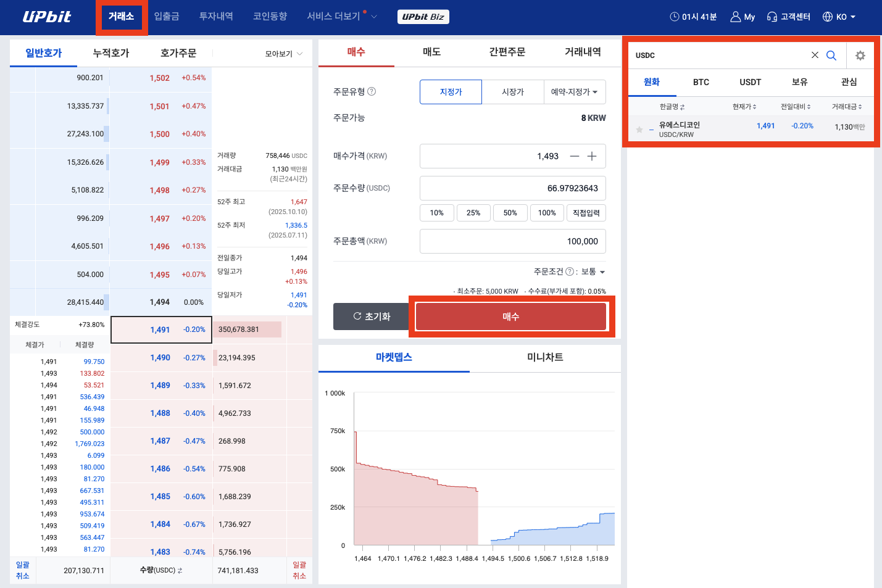Focus the 주문수량 input field
Screen dimensions: 882x588
click(513, 188)
